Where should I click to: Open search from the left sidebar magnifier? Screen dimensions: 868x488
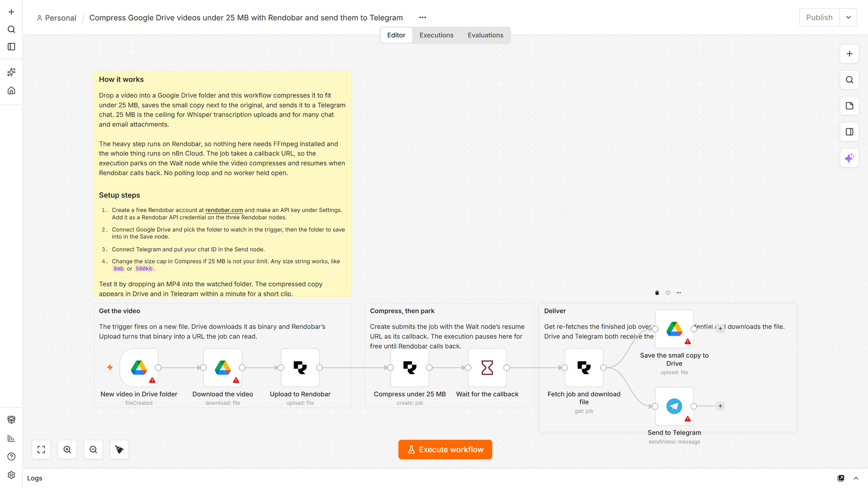pos(11,29)
